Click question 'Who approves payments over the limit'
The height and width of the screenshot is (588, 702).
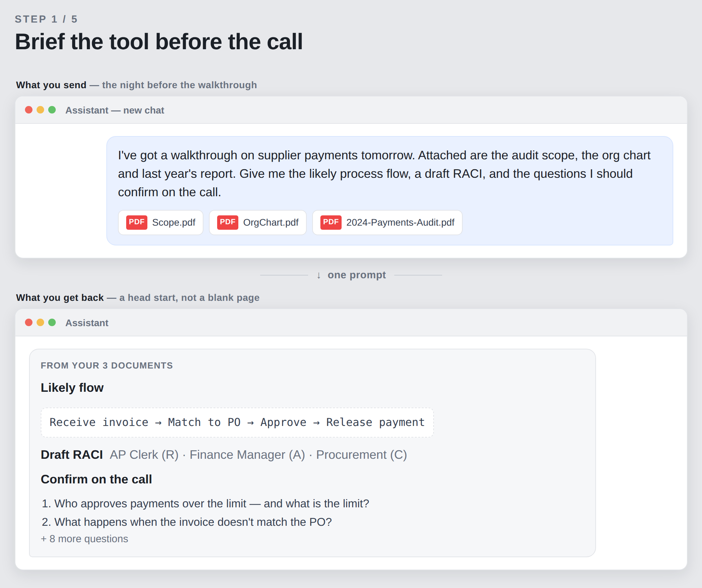pos(206,504)
